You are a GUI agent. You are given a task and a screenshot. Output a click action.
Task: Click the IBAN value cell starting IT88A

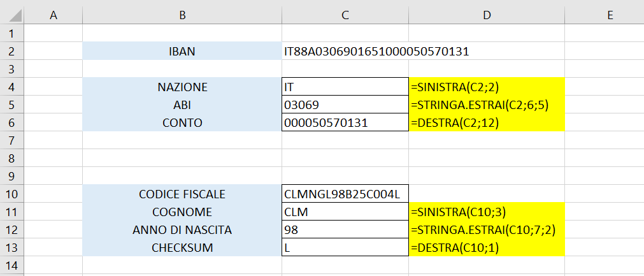coord(345,52)
